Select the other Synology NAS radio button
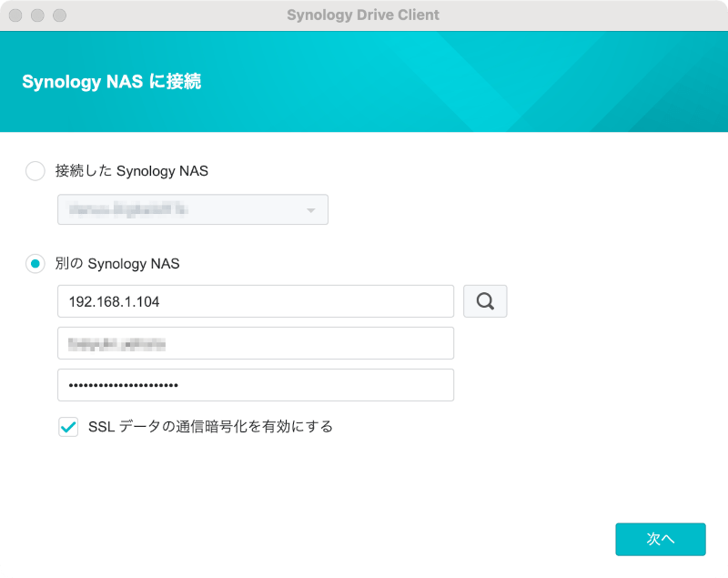 (x=35, y=264)
